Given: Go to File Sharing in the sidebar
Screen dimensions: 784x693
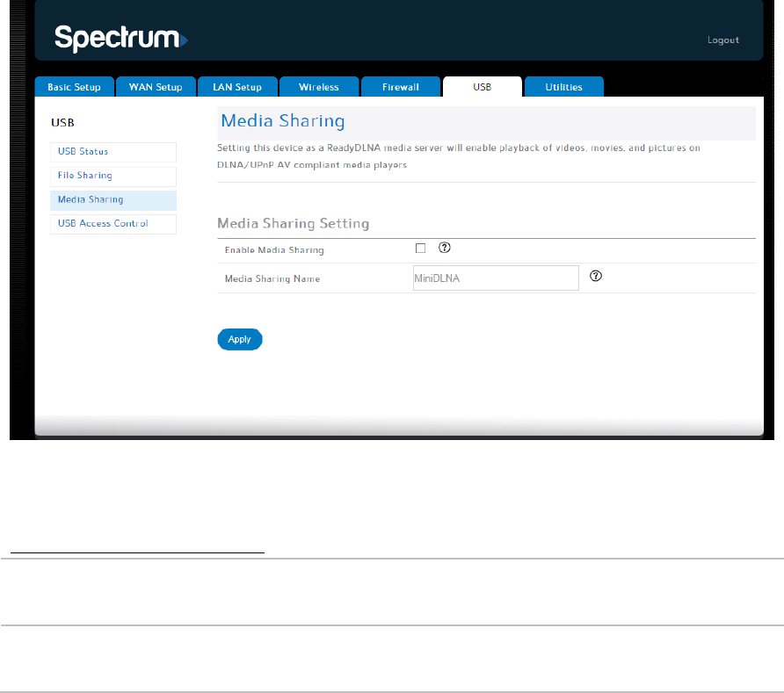Looking at the screenshot, I should click(113, 176).
